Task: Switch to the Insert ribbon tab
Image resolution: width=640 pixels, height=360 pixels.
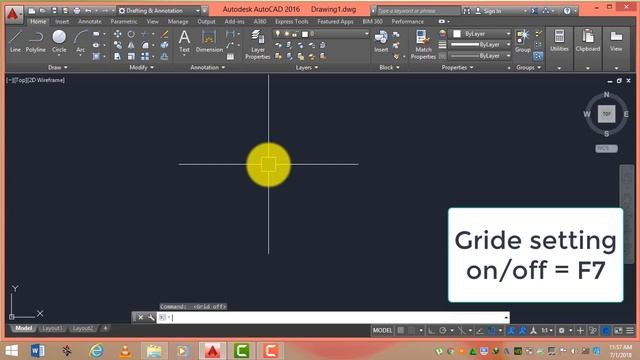Action: pyautogui.click(x=62, y=21)
